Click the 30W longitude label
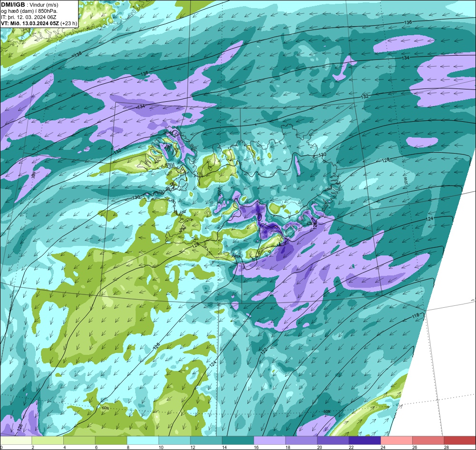The width and height of the screenshot is (476, 450). click(34, 174)
